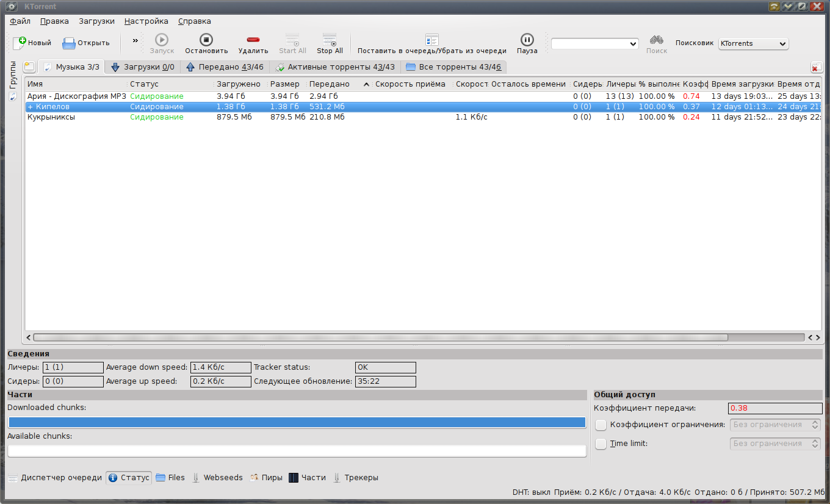Click the Новый torrent toolbar icon

tap(20, 43)
